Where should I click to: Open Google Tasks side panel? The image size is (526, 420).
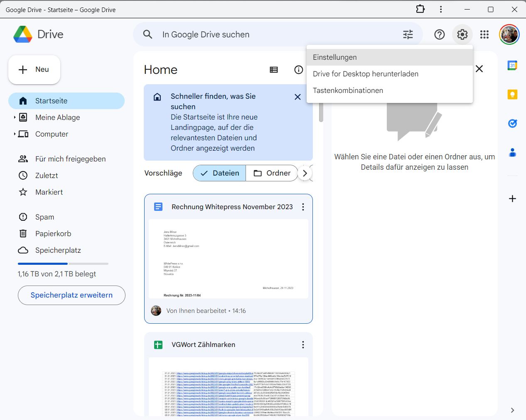coord(512,123)
